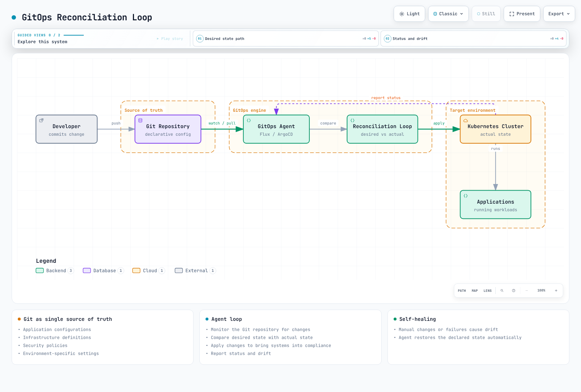This screenshot has width=581, height=392.
Task: Click the 'Source of truth' group label
Action: (143, 110)
